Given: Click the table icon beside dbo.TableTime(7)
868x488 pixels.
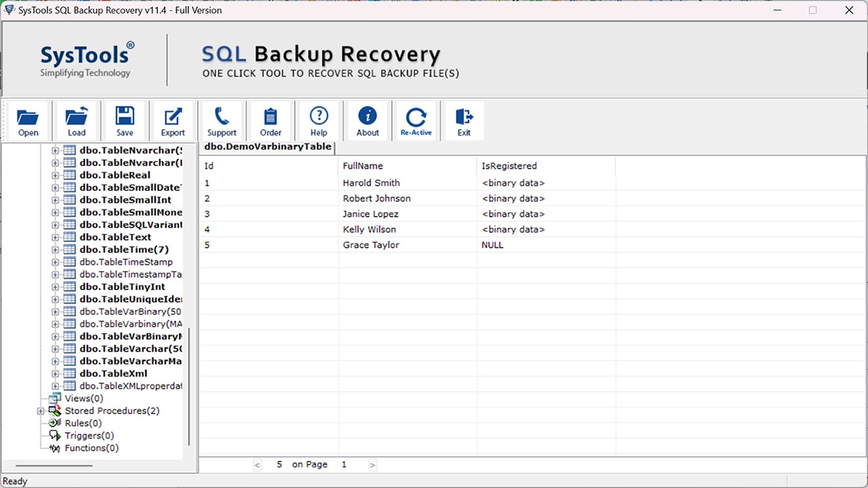Looking at the screenshot, I should pos(69,249).
